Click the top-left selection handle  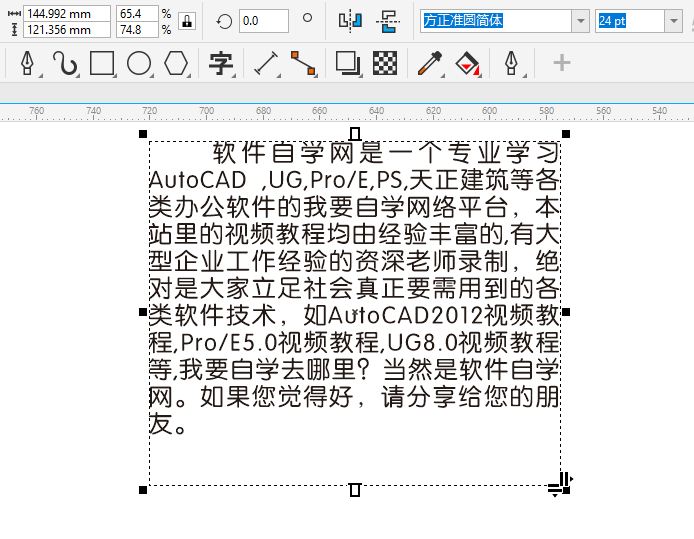tap(143, 134)
